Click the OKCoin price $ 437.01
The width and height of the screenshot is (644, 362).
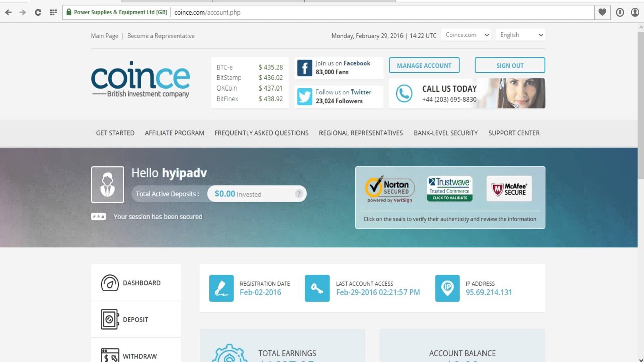[271, 88]
